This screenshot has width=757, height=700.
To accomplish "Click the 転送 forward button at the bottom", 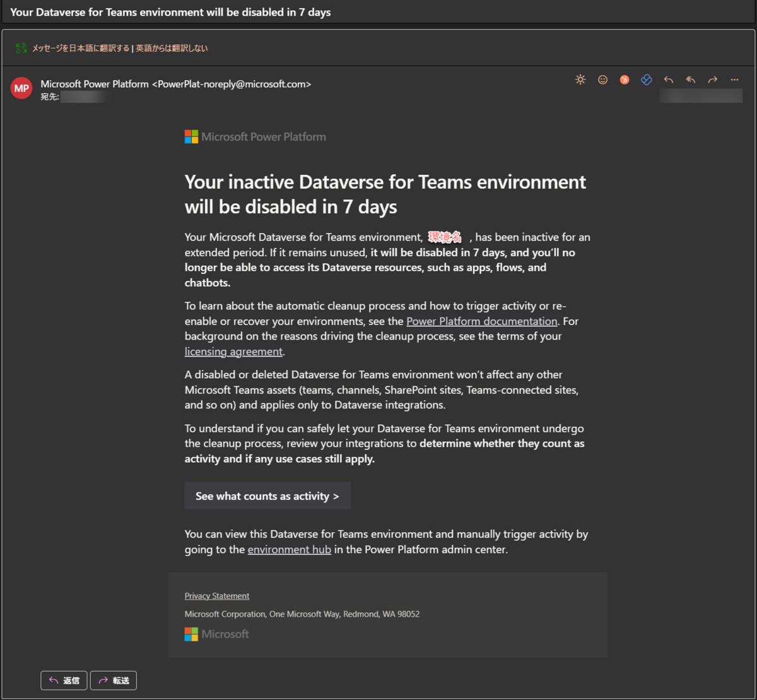I will click(114, 680).
